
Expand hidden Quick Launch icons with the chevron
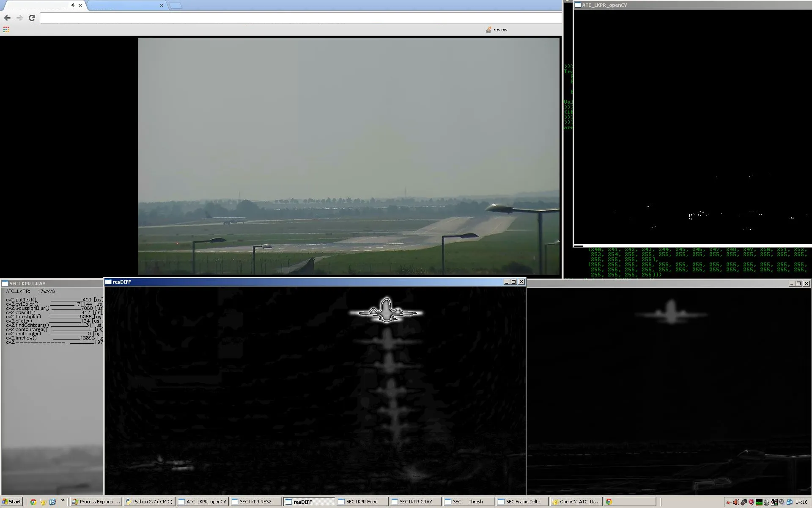pos(63,500)
